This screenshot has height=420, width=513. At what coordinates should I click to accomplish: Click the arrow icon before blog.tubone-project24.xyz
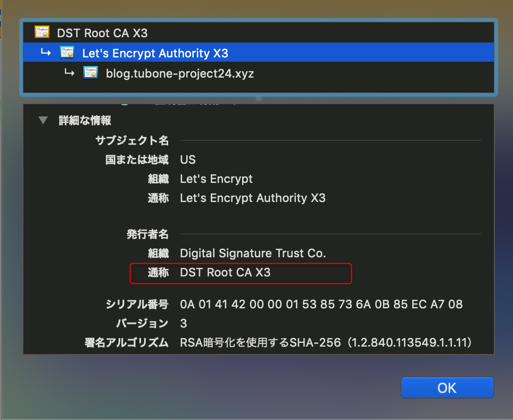point(69,73)
